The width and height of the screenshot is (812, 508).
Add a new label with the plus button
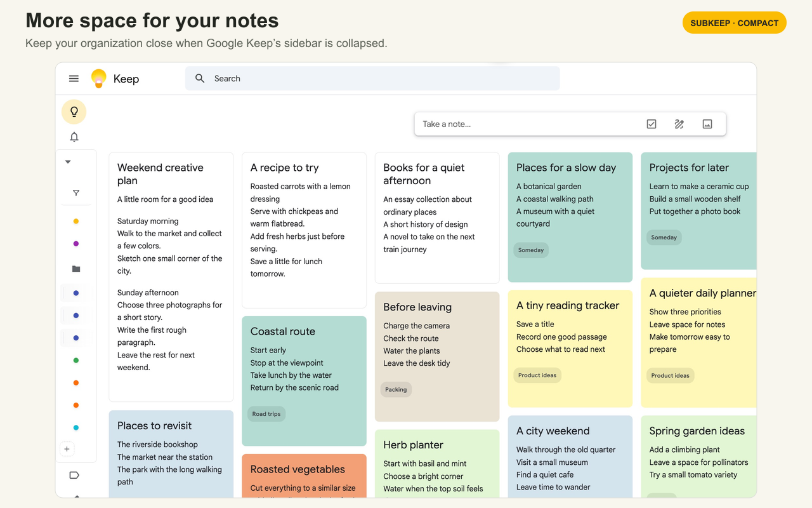(67, 449)
